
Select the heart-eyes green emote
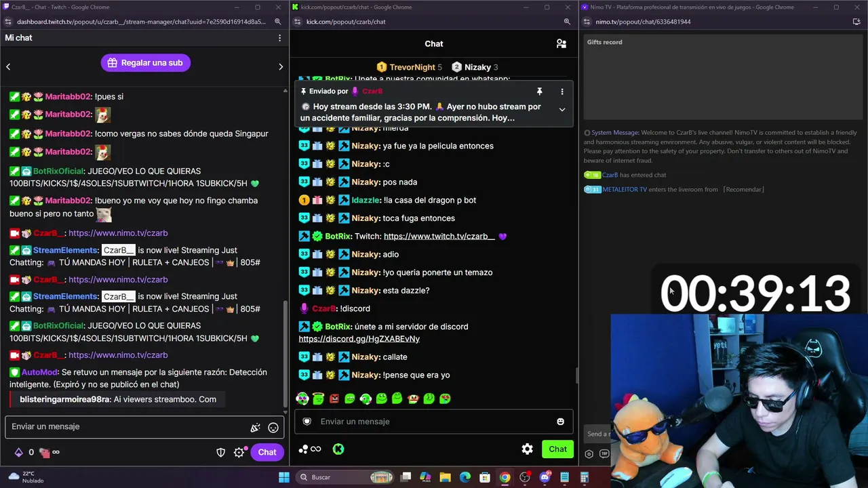445,399
